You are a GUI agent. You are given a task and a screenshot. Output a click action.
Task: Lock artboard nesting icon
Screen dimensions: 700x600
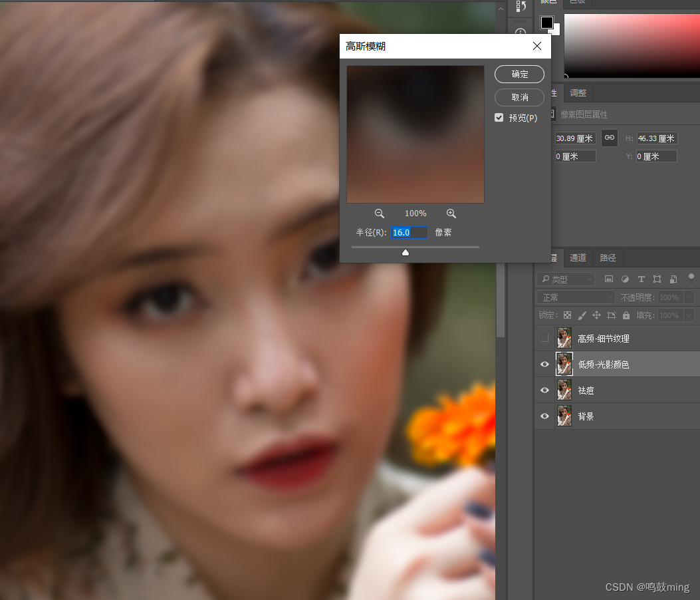point(611,315)
